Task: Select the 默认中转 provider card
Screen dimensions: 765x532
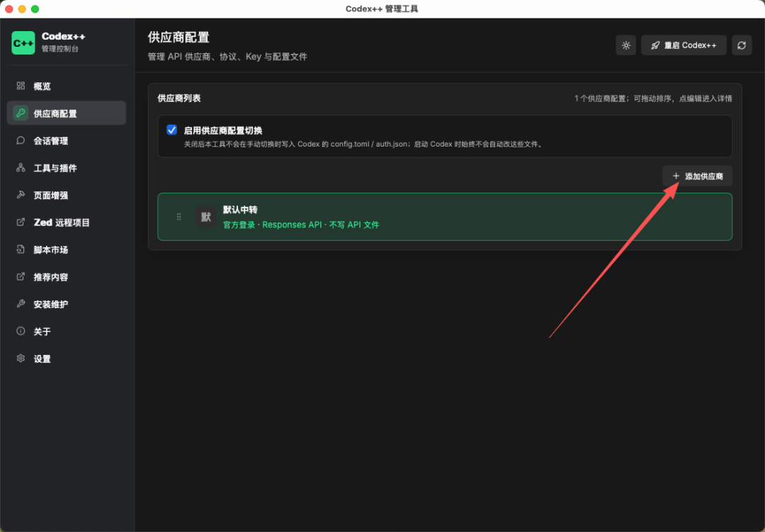Action: pos(444,217)
